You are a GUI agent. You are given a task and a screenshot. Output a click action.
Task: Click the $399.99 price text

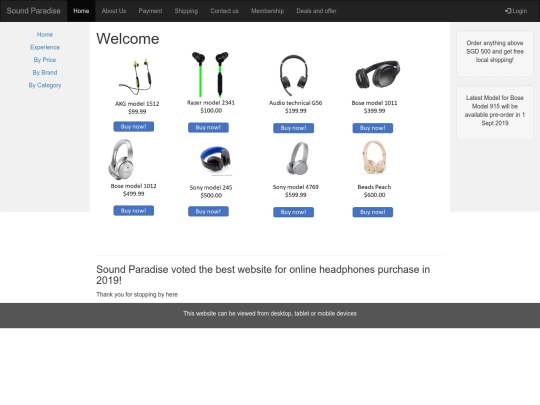tap(374, 111)
